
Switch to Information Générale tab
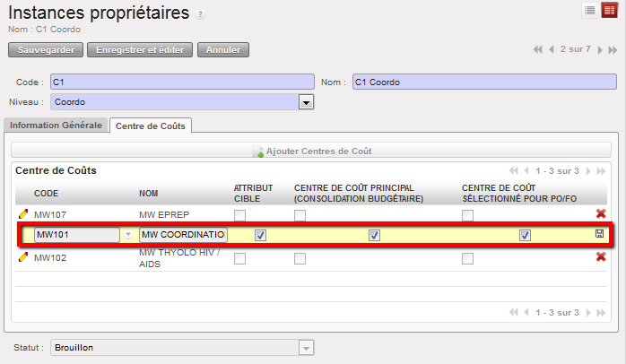56,126
